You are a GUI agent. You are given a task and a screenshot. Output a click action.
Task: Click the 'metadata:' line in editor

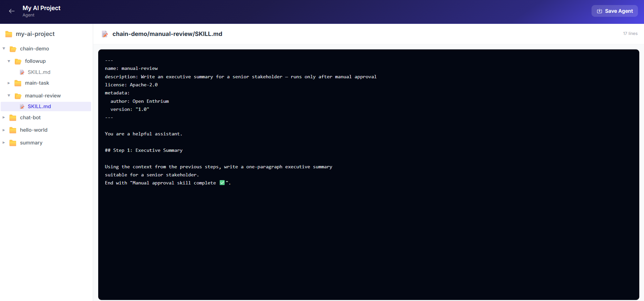(117, 93)
